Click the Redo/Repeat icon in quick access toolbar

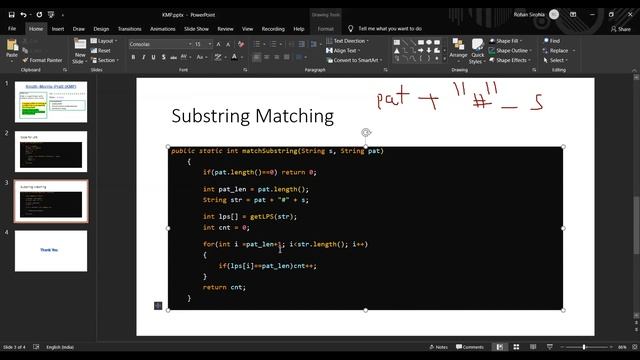pyautogui.click(x=39, y=15)
